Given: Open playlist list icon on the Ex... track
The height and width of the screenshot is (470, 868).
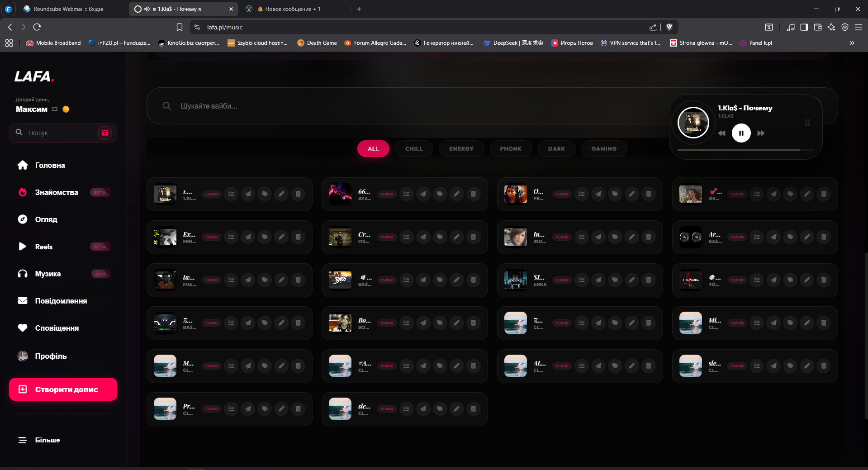Looking at the screenshot, I should click(x=231, y=237).
